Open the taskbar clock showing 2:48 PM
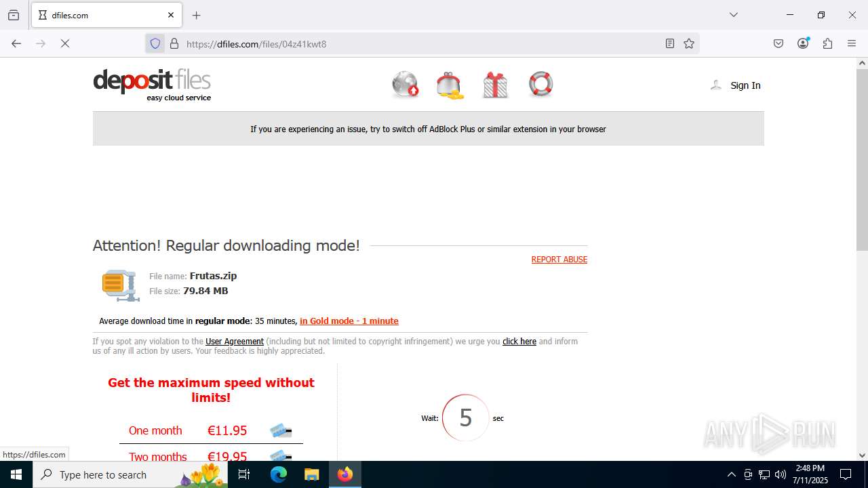The height and width of the screenshot is (488, 868). coord(810,474)
